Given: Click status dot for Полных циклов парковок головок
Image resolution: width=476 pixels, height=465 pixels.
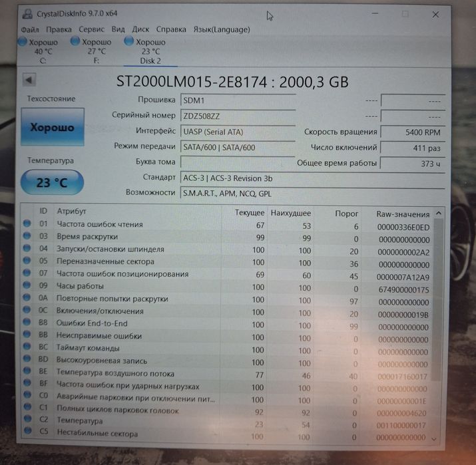Looking at the screenshot, I should (x=27, y=406).
